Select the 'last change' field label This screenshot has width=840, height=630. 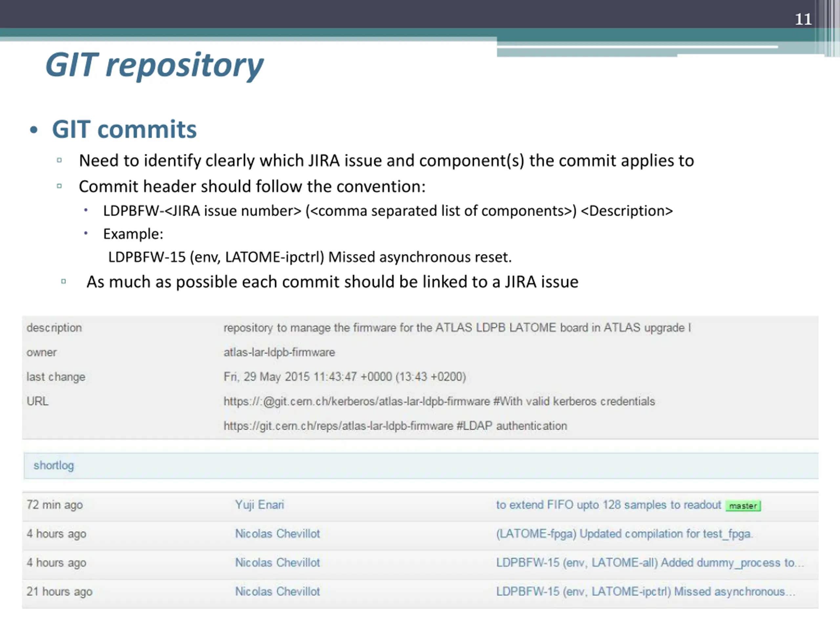tap(56, 377)
